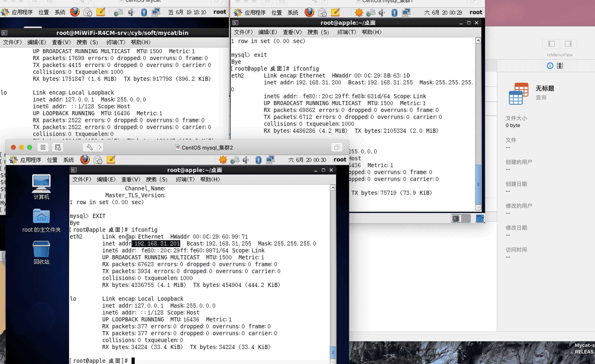Click the scrollbar thumb in mysql_集群2 terminal
This screenshot has height=364, width=595.
pos(333,352)
